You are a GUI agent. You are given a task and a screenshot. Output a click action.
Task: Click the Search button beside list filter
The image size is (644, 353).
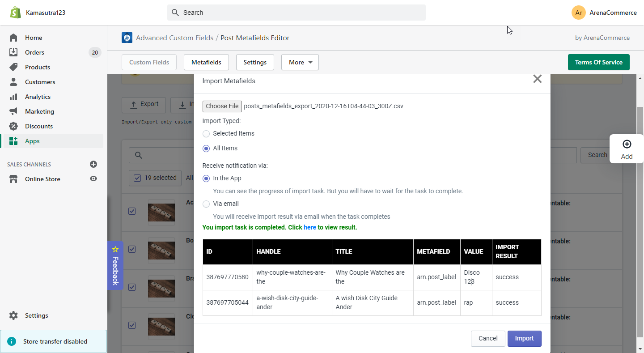point(597,155)
